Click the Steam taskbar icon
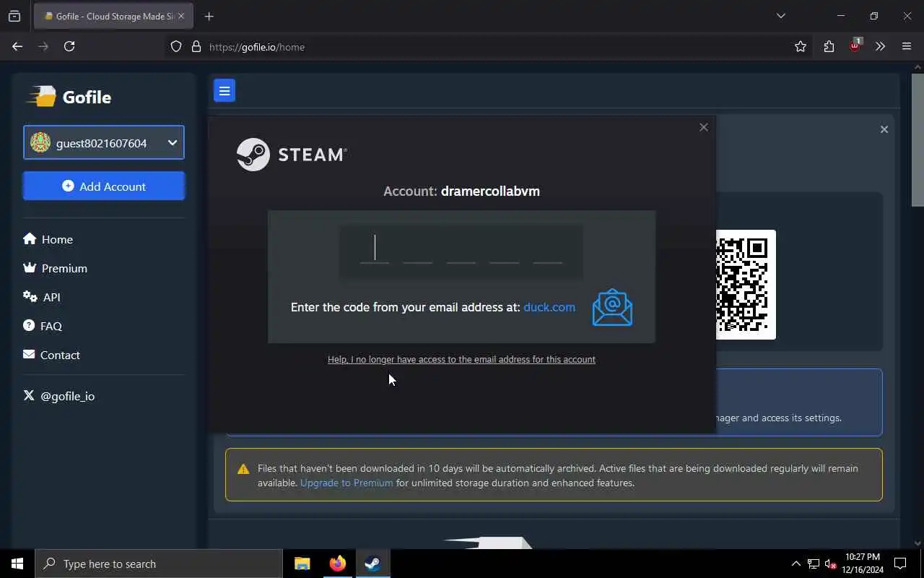The width and height of the screenshot is (924, 578). pyautogui.click(x=373, y=564)
